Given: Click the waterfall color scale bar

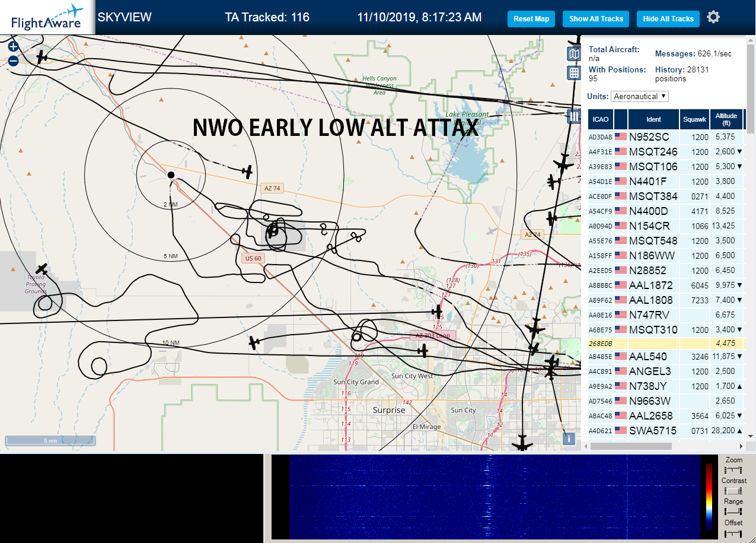Looking at the screenshot, I should (x=709, y=496).
